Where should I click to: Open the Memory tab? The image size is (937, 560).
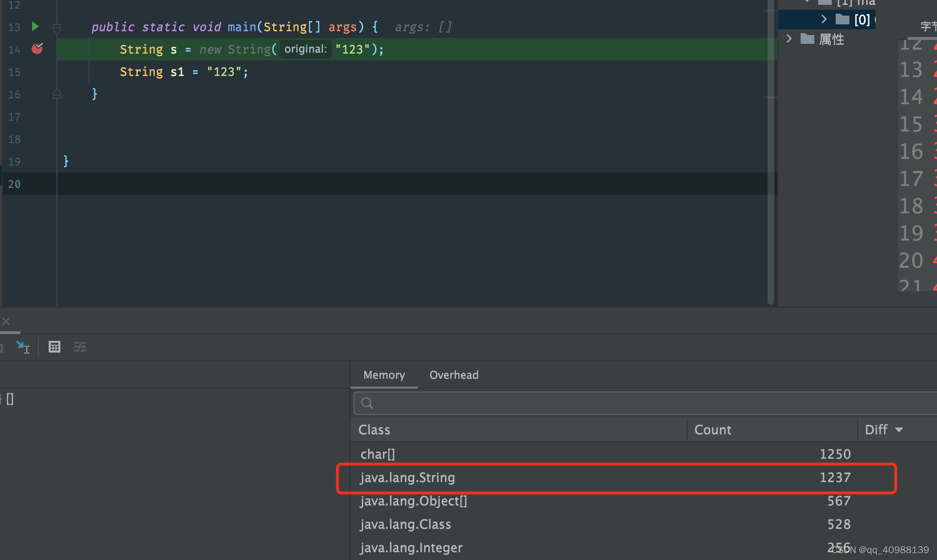(384, 375)
